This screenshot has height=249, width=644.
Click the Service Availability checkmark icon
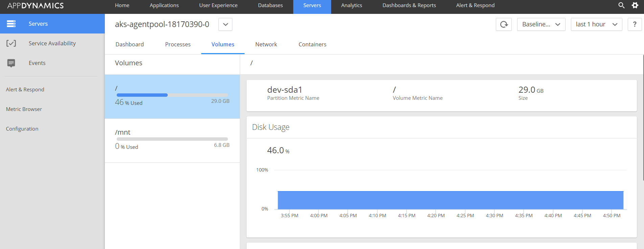click(x=11, y=43)
